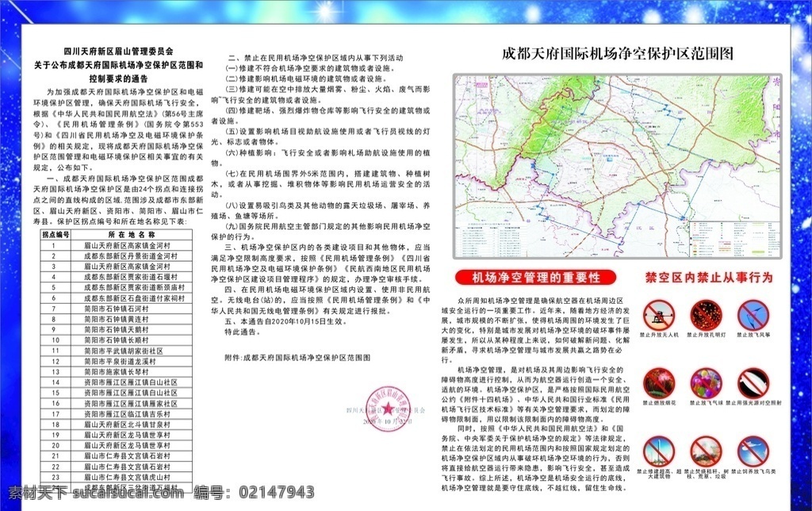Select table cell 简阳市石钟镇石河村
The height and width of the screenshot is (511, 812).
pos(132,309)
